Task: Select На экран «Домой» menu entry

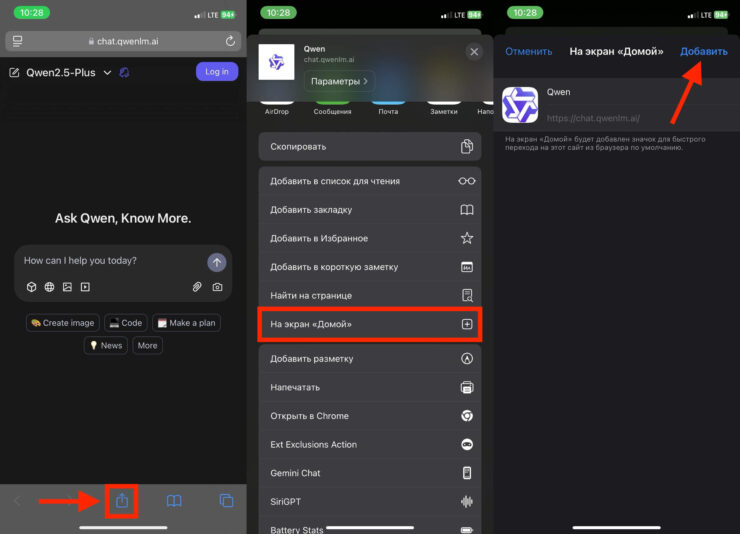Action: [x=369, y=325]
